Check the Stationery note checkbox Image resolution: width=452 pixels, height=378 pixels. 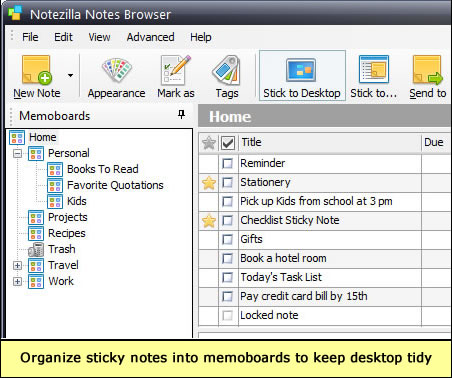click(228, 183)
